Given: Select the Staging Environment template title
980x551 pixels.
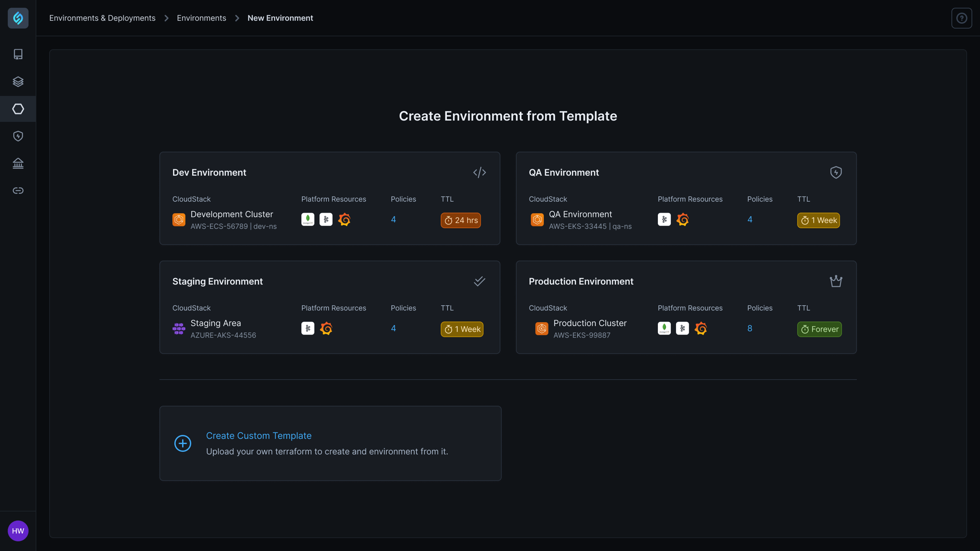Looking at the screenshot, I should click(218, 281).
